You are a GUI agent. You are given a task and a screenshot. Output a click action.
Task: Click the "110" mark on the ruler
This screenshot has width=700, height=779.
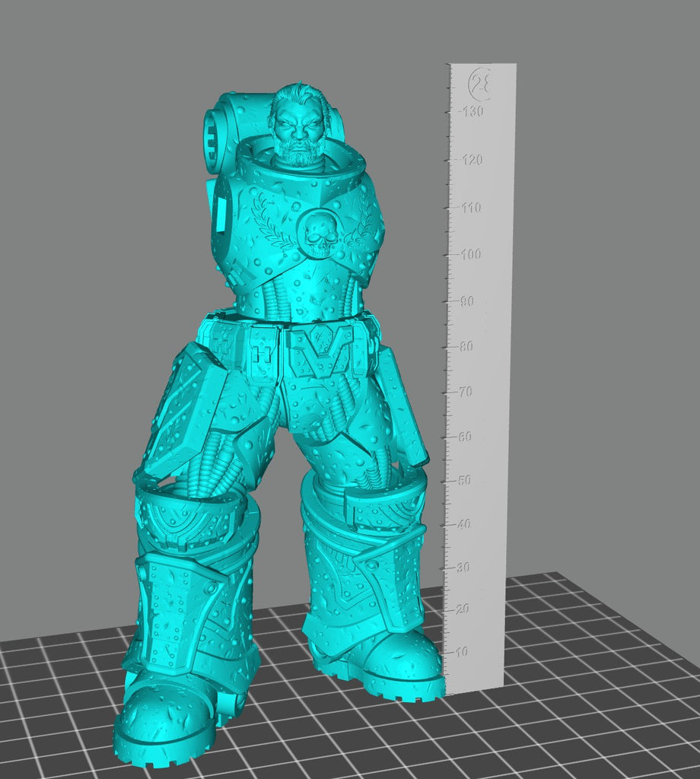click(470, 207)
